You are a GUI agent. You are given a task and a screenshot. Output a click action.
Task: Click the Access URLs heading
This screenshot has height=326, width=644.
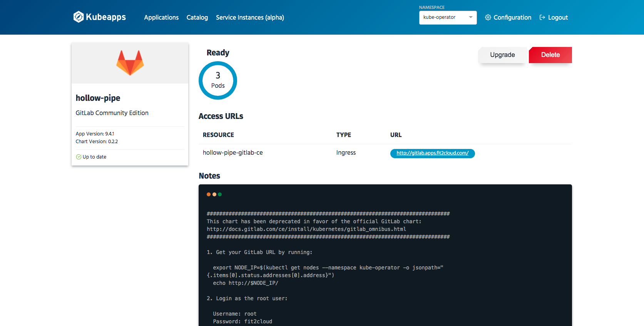pos(221,116)
